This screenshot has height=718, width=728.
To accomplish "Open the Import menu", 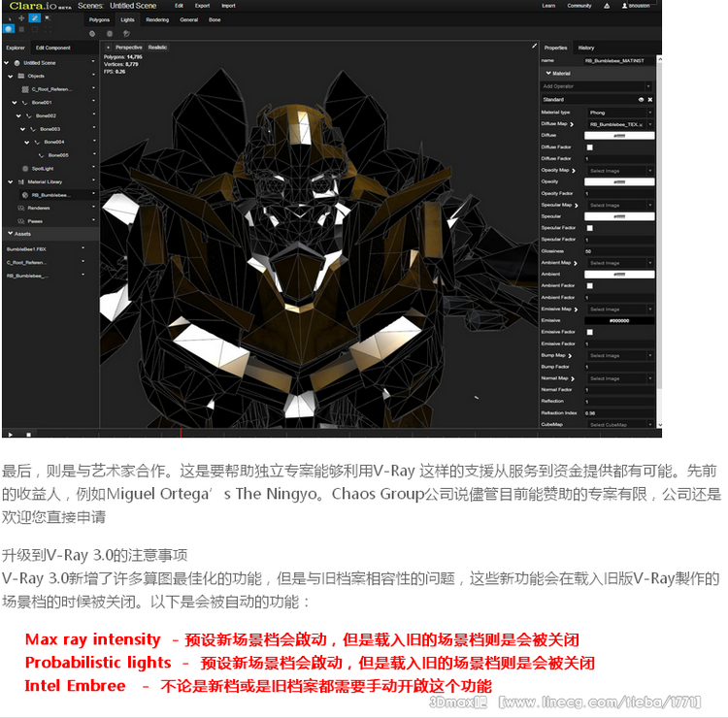I will [x=228, y=6].
